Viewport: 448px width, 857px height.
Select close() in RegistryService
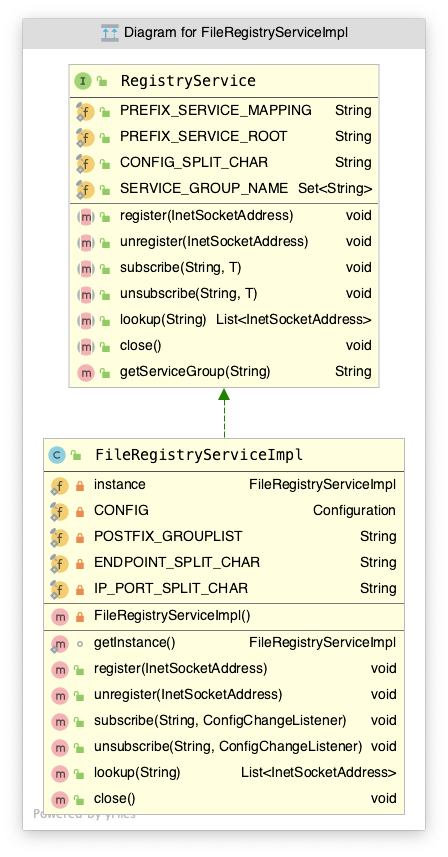click(140, 345)
